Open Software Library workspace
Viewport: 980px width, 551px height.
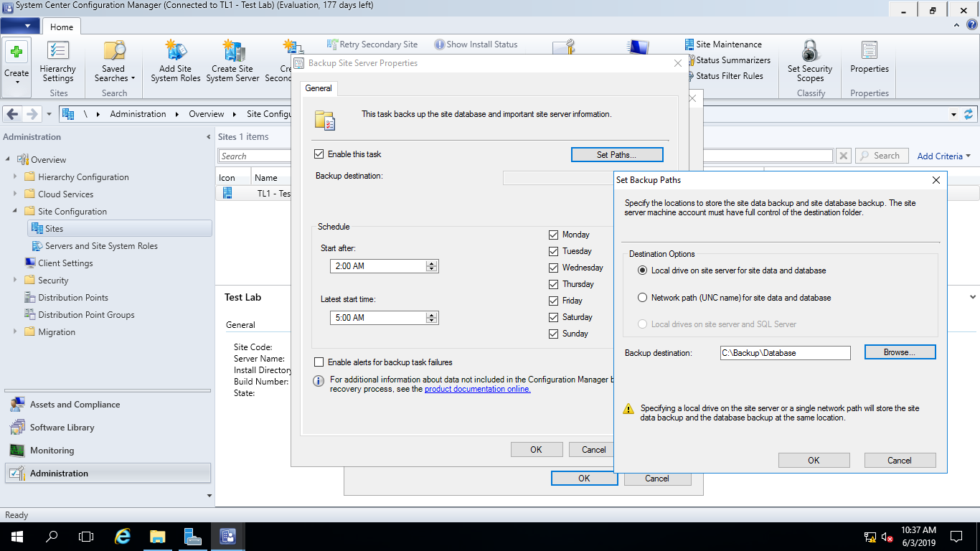(108, 428)
